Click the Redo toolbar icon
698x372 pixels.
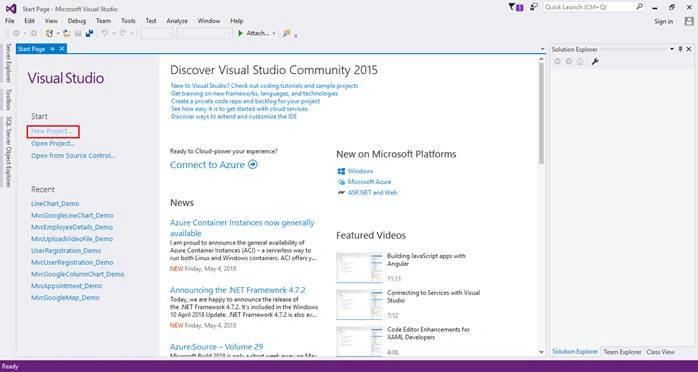pos(122,33)
